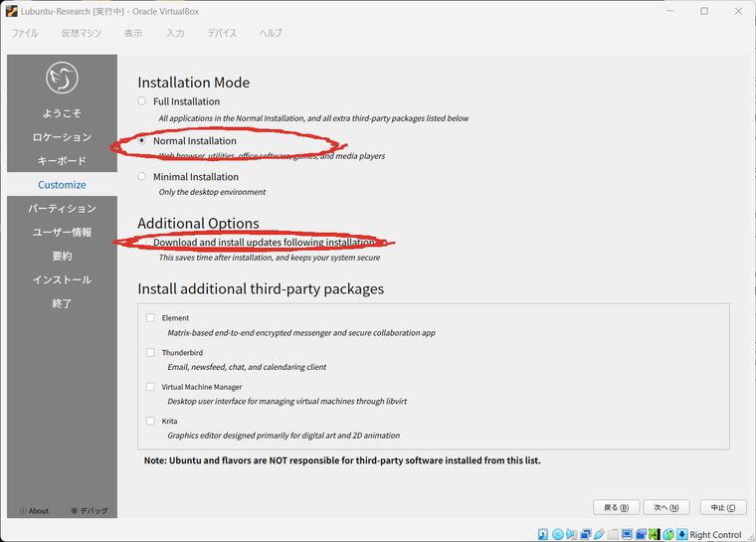
Task: Click the 次へ(N) next button
Action: click(x=666, y=507)
